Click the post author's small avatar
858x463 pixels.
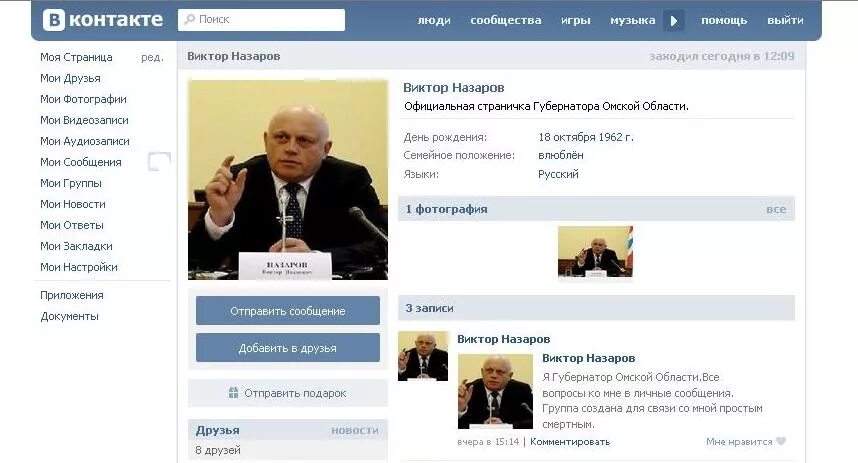click(x=423, y=356)
